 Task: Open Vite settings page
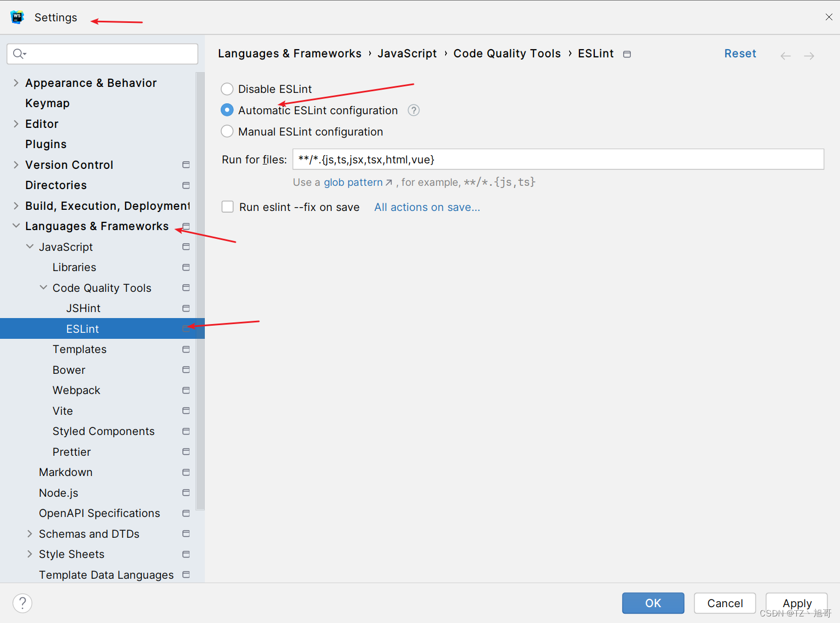click(63, 411)
